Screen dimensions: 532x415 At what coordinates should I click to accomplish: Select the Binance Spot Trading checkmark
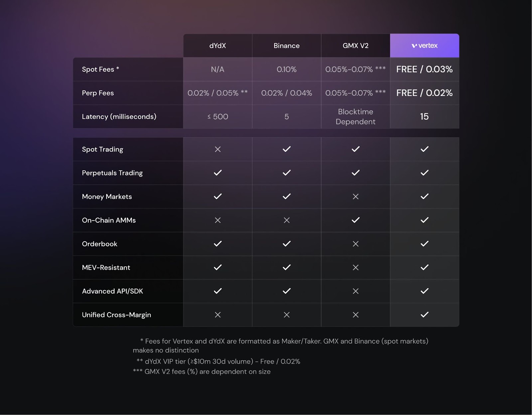pos(287,149)
